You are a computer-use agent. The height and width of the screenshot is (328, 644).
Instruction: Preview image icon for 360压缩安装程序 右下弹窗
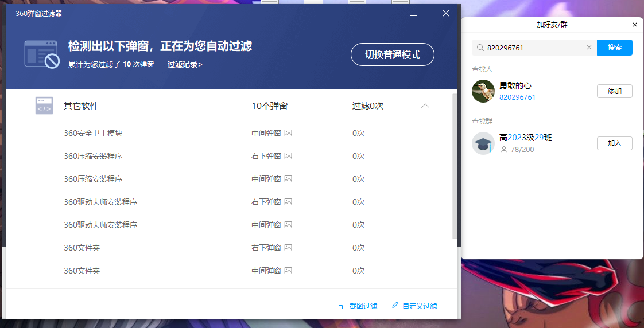point(288,156)
